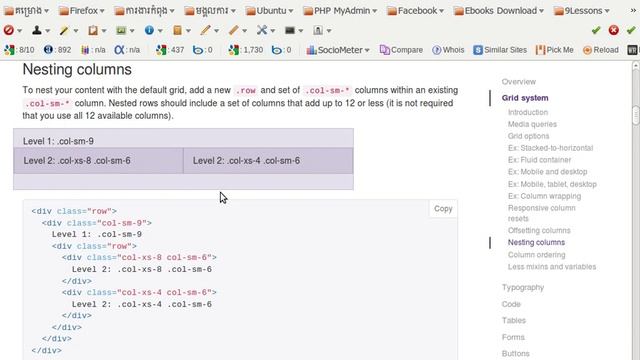Expand the Firefox bookmarks folder
The image size is (640, 360).
pos(82,11)
